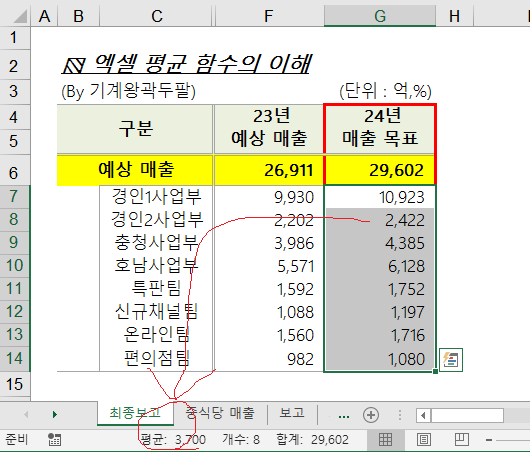Select column B header
Viewport: 530px width, 452px height.
click(79, 16)
